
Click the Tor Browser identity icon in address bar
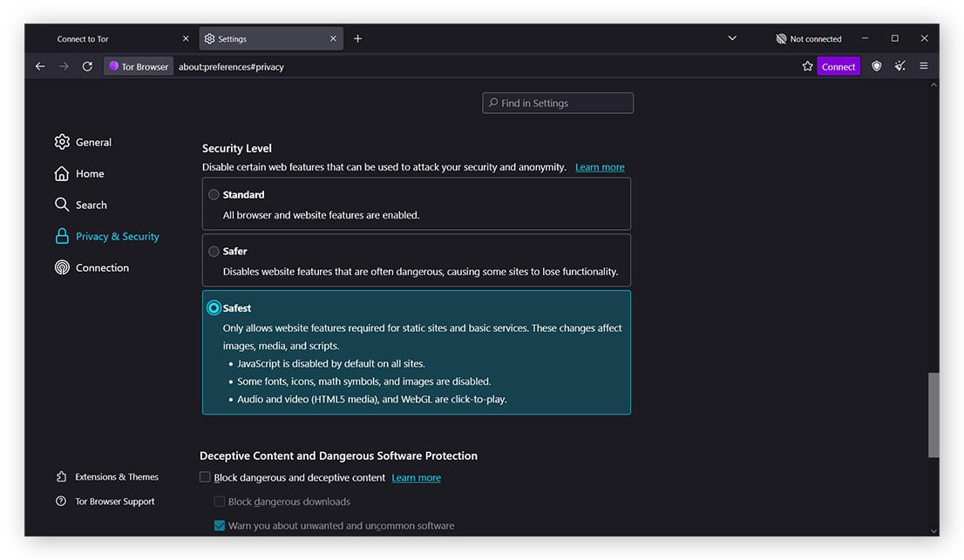[x=139, y=66]
